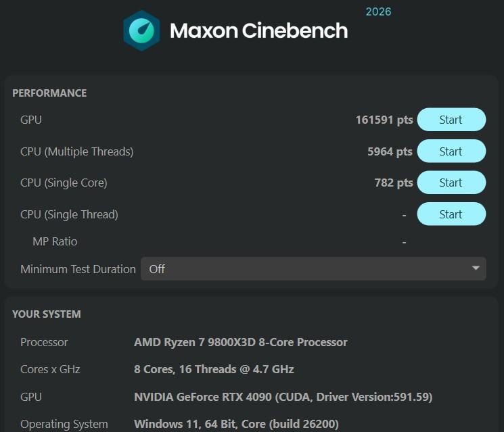Click the Windows 11 operating system value
Image resolution: width=504 pixels, height=432 pixels.
coord(236,425)
